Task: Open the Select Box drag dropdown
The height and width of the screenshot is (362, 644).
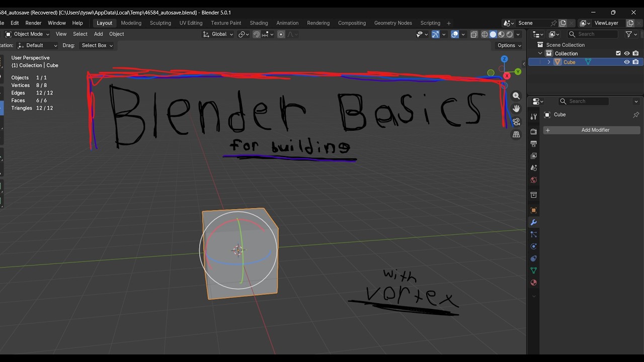Action: tap(97, 45)
